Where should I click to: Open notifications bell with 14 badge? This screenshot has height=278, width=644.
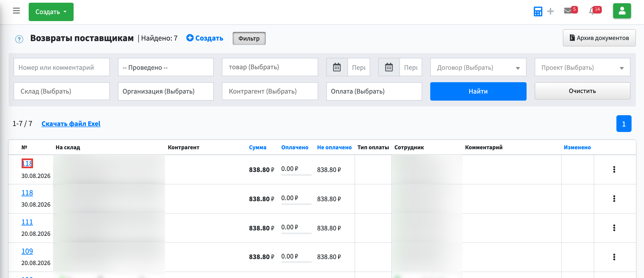coord(595,11)
